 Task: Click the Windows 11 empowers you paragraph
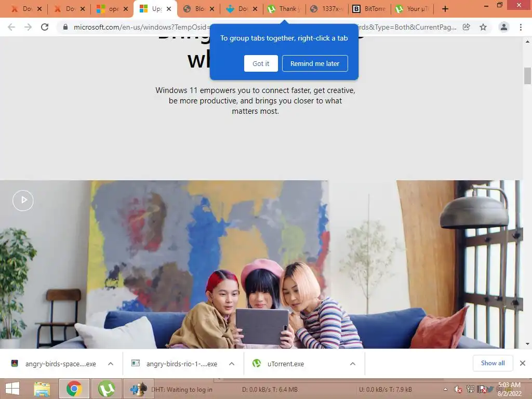(255, 101)
